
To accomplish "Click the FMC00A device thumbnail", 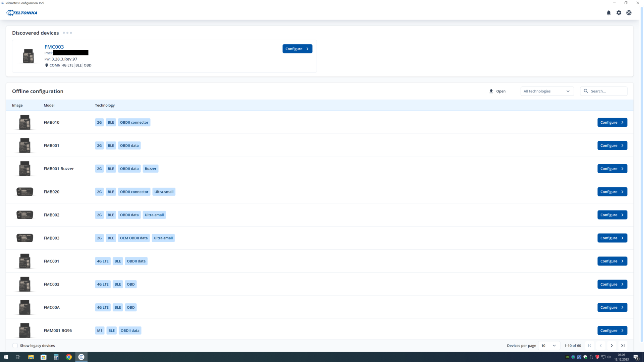I will click(x=25, y=307).
